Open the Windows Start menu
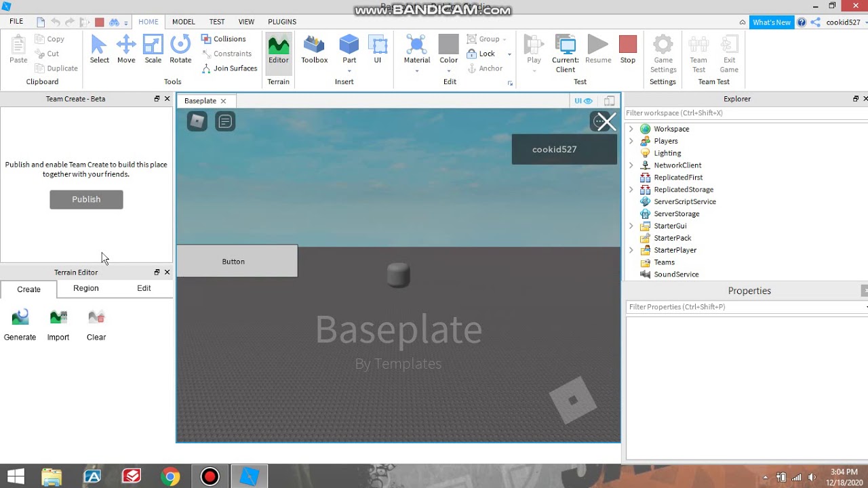Viewport: 868px width, 488px height. pos(16,476)
